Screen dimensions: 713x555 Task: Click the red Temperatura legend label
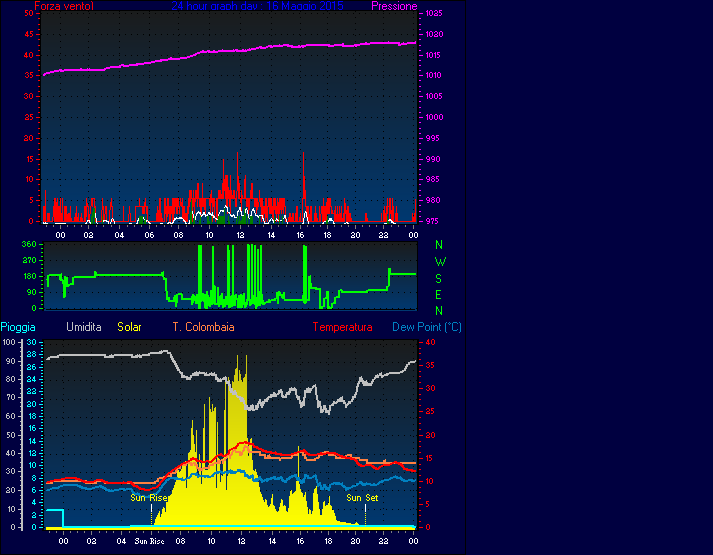[x=342, y=327]
